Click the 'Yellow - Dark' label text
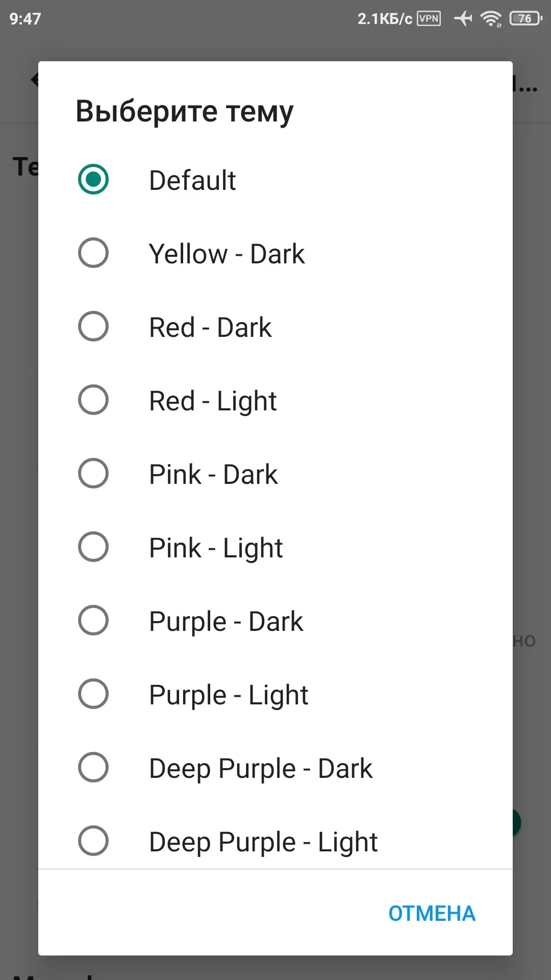This screenshot has height=980, width=551. point(227,254)
